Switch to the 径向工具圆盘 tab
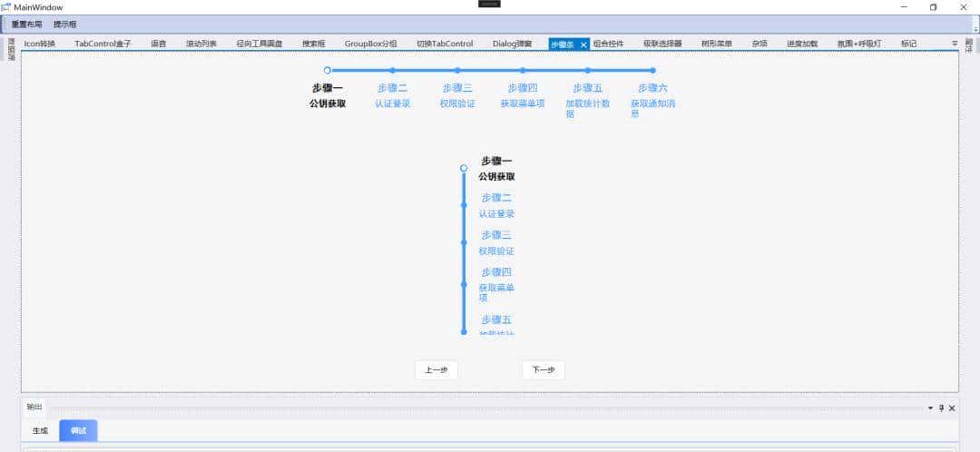This screenshot has height=452, width=980. 260,44
